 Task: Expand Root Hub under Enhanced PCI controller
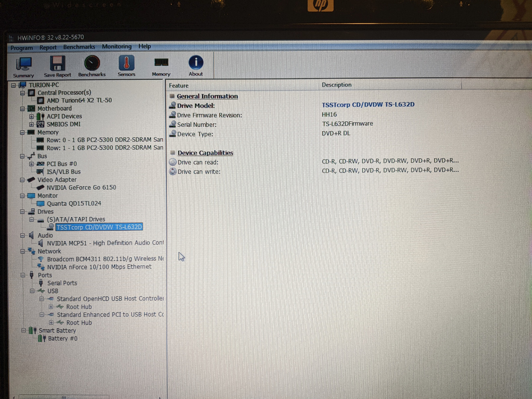(x=51, y=323)
